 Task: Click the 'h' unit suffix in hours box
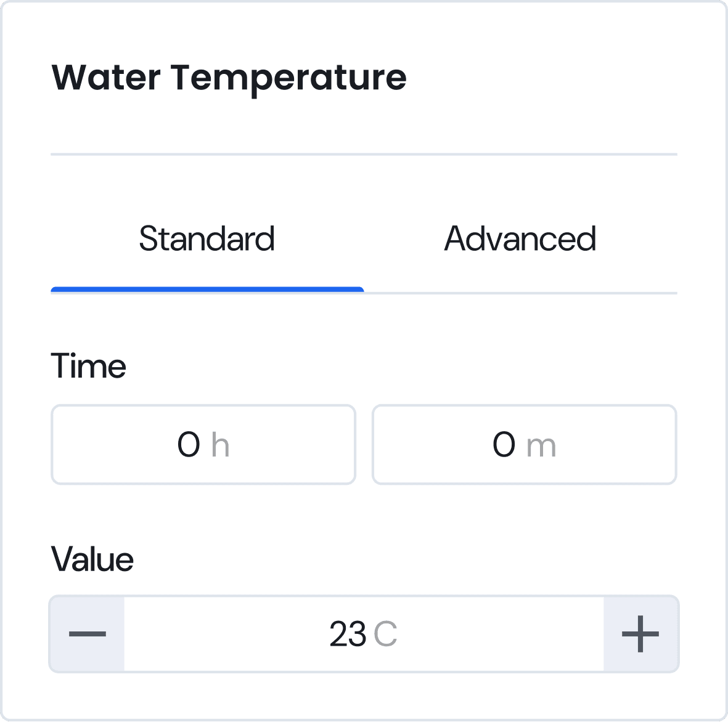point(220,445)
